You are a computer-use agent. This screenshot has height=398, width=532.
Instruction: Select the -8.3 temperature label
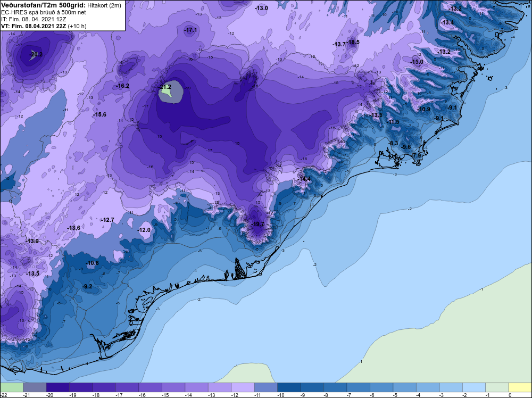[393, 144]
